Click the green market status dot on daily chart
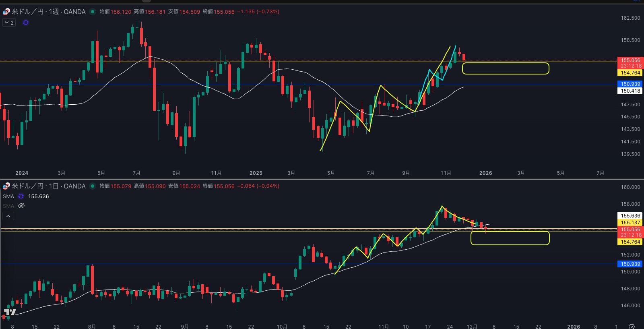The height and width of the screenshot is (329, 644). pos(93,186)
